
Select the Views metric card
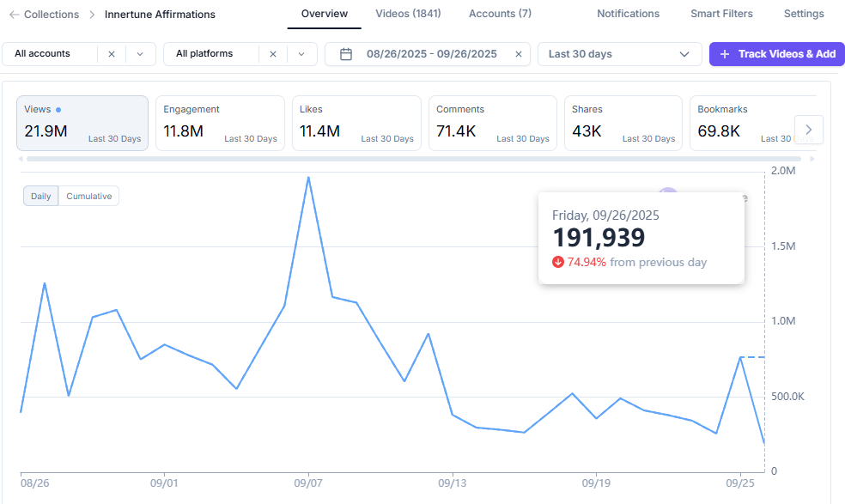point(82,123)
